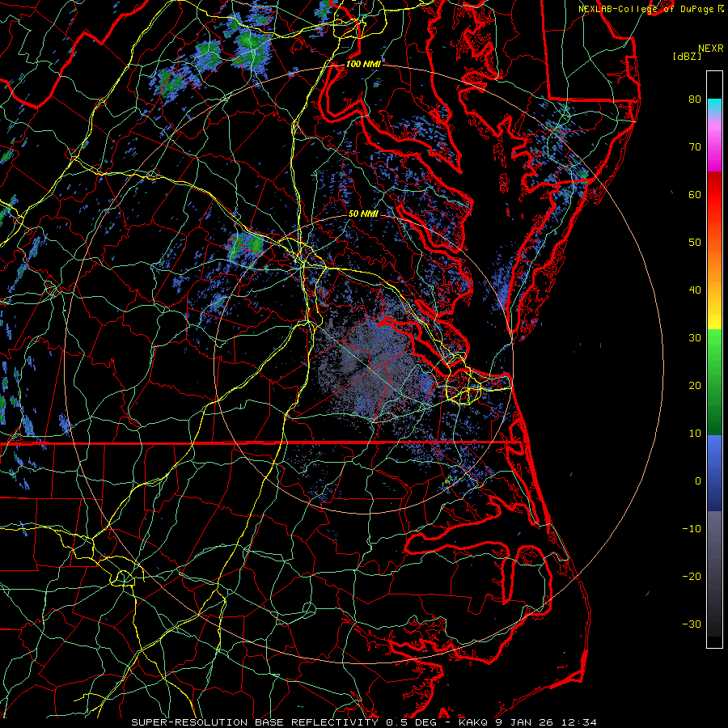Click the 10 dBZ scale value
The height and width of the screenshot is (728, 728).
pos(695,434)
